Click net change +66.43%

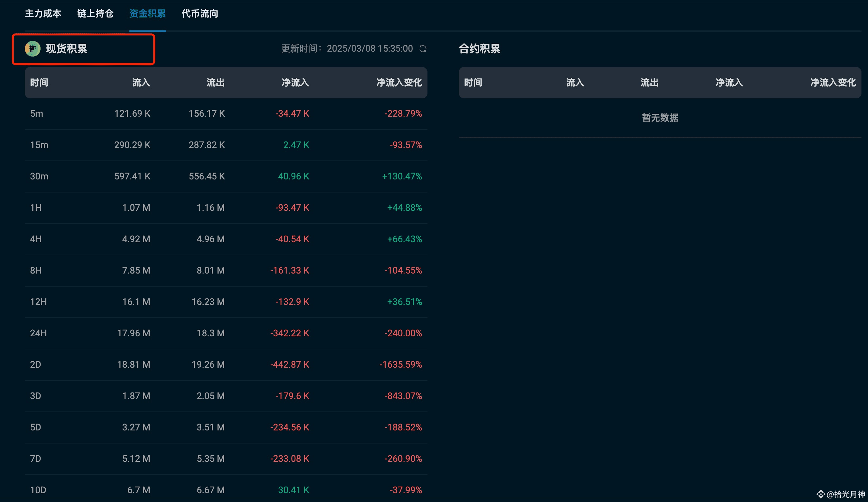404,239
